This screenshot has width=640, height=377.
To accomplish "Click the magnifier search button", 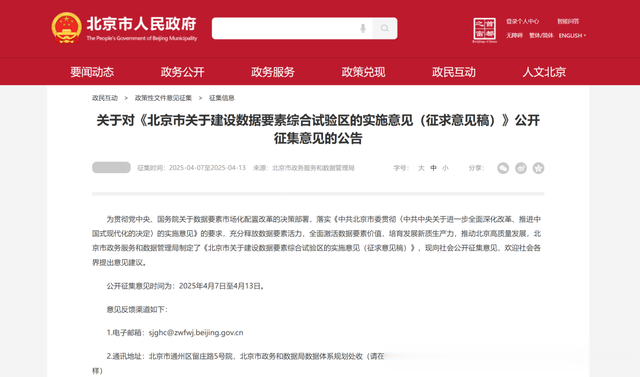I will pyautogui.click(x=384, y=29).
